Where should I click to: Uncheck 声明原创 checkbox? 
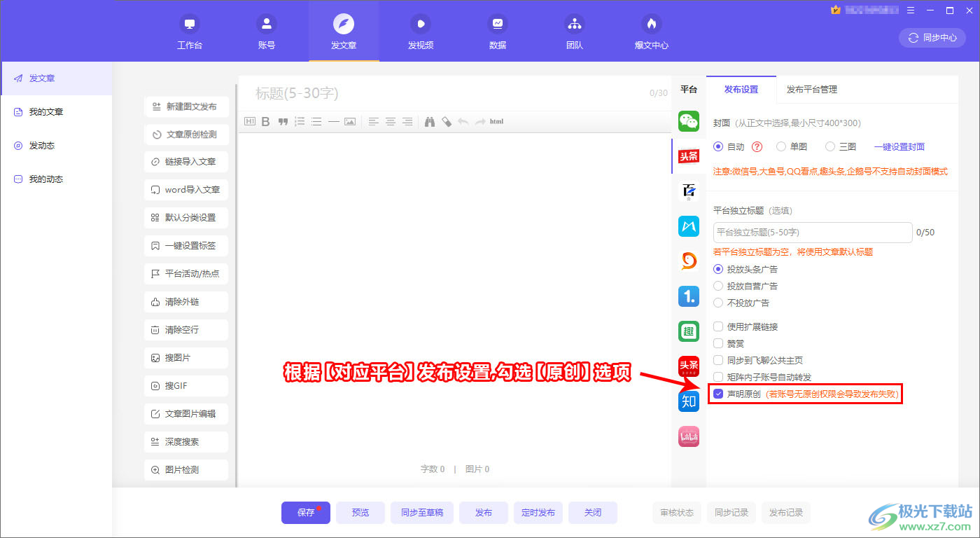[717, 394]
